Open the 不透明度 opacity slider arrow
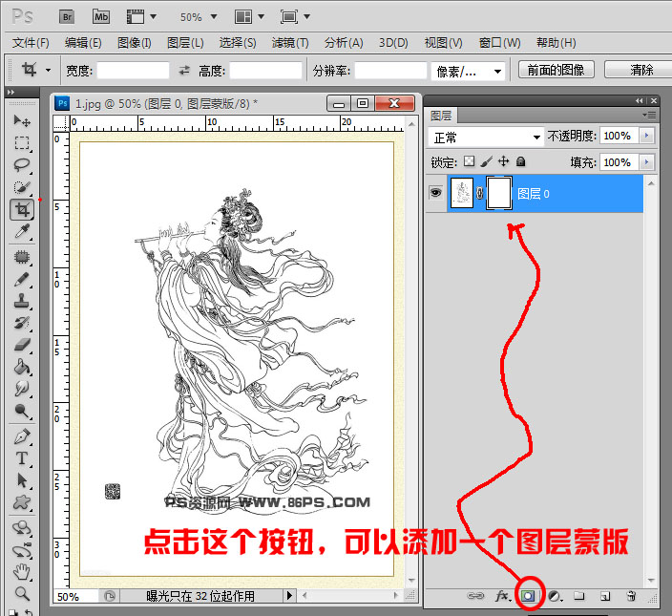 [647, 136]
